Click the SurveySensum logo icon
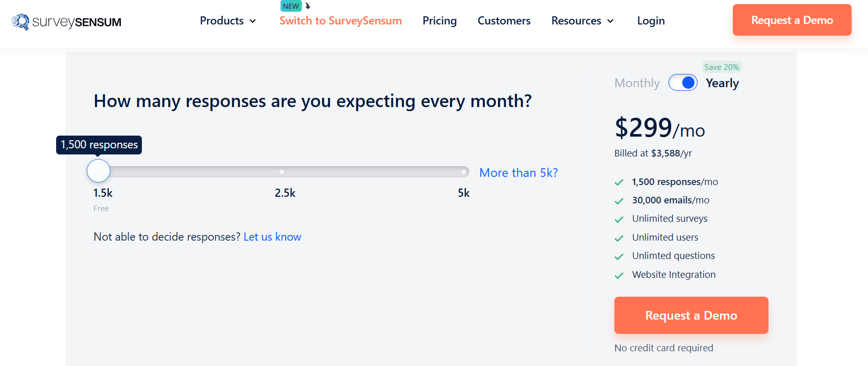The width and height of the screenshot is (868, 366). click(20, 22)
